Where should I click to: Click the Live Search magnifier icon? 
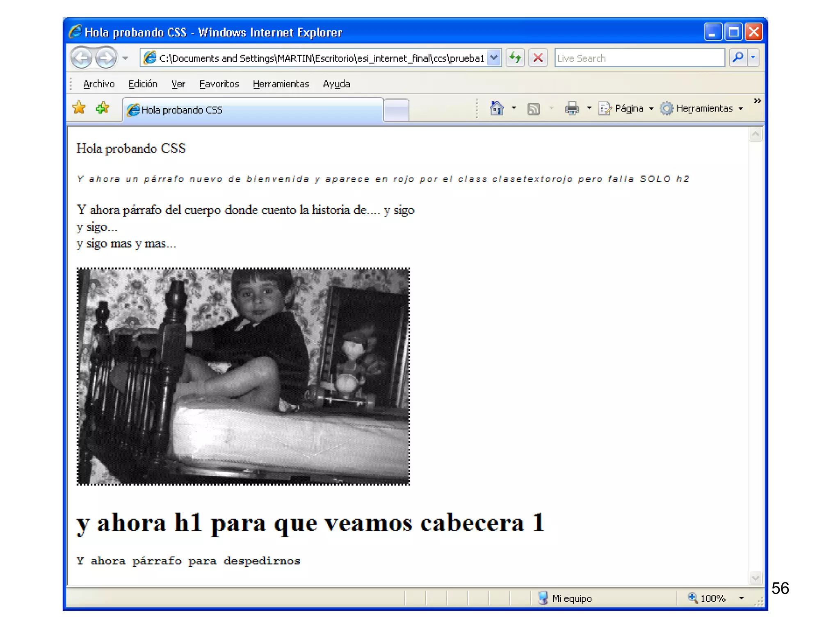737,57
